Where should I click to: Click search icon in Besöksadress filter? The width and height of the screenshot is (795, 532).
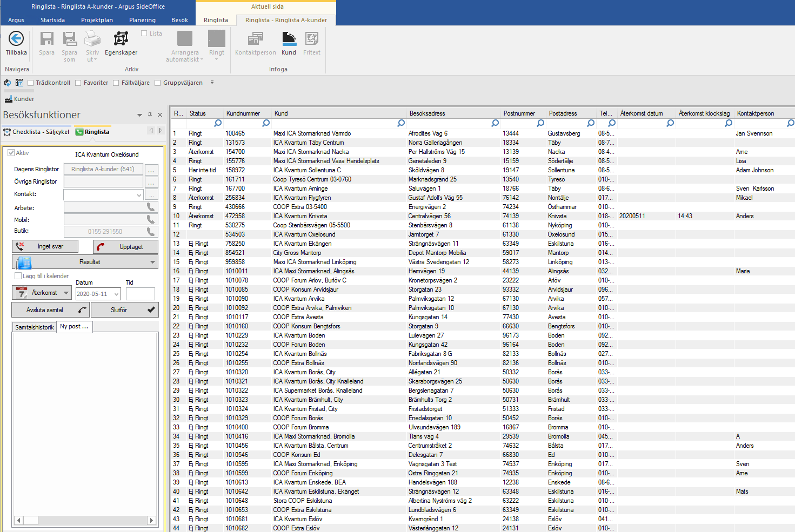coord(495,123)
